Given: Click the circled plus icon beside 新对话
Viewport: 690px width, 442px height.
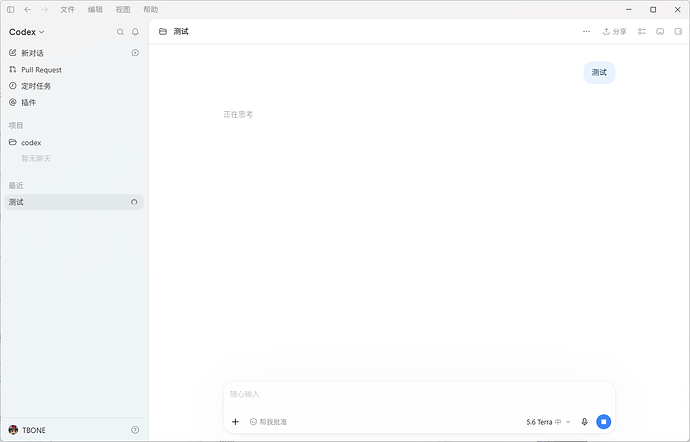Looking at the screenshot, I should click(135, 53).
